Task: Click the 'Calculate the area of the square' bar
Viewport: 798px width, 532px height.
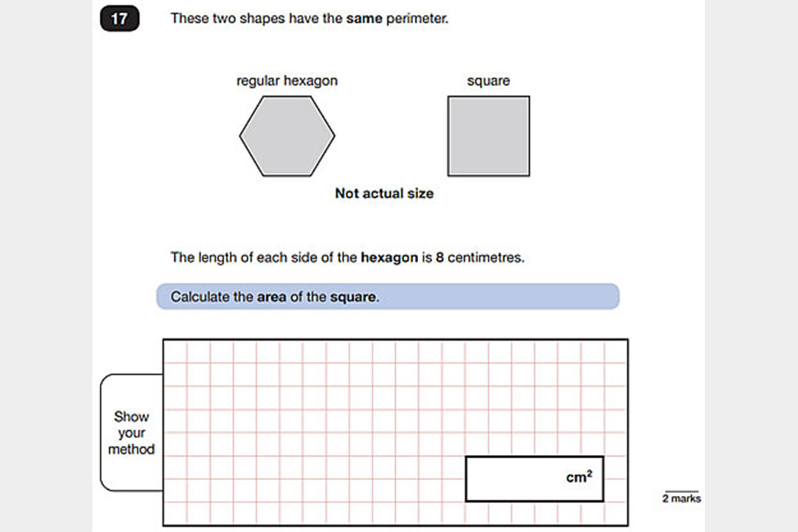Action: 387,297
